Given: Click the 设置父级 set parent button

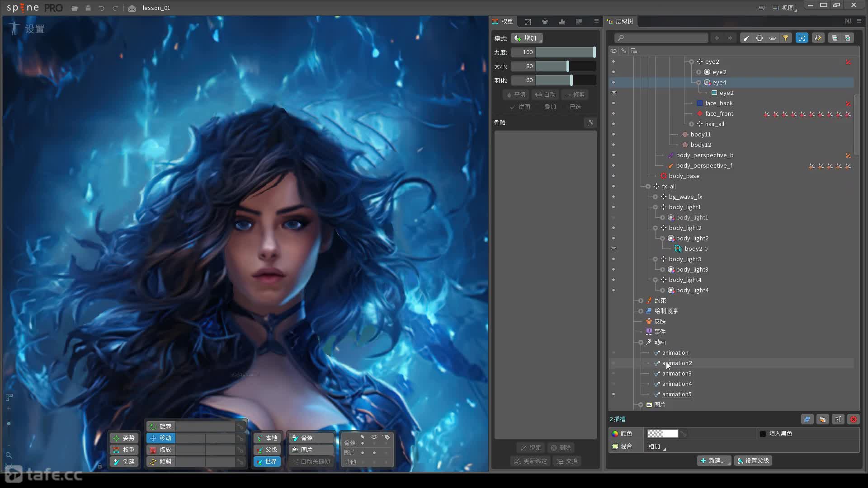Looking at the screenshot, I should pos(753,461).
